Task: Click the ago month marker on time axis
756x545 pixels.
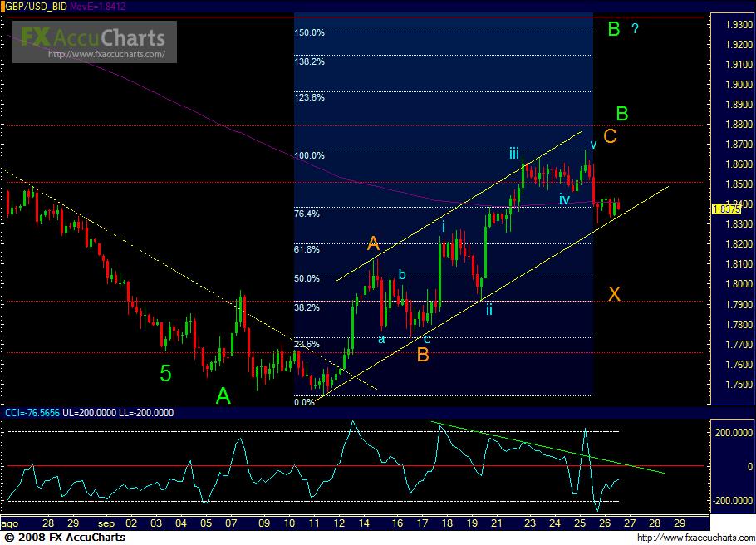Action: click(x=11, y=524)
